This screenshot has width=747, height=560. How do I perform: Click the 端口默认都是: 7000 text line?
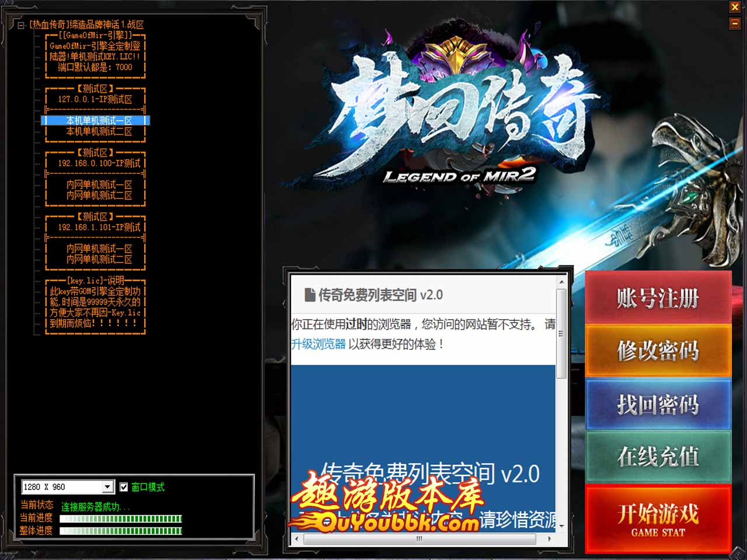point(95,67)
